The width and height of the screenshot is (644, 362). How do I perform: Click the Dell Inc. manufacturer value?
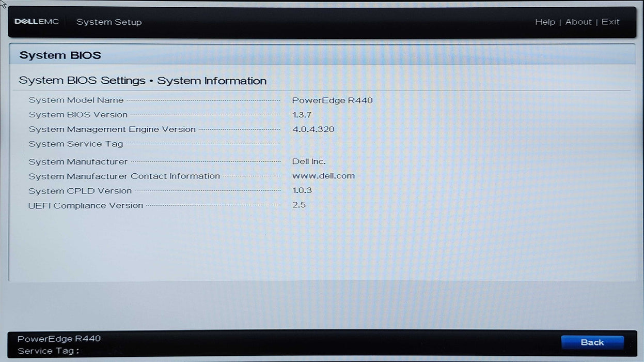coord(309,161)
